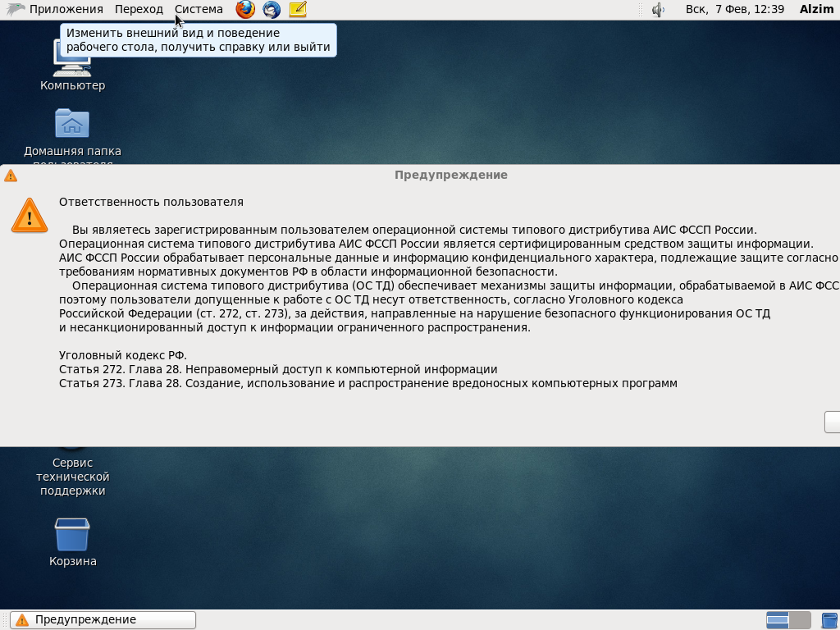
Task: Switch to the first workspace
Action: tap(778, 620)
